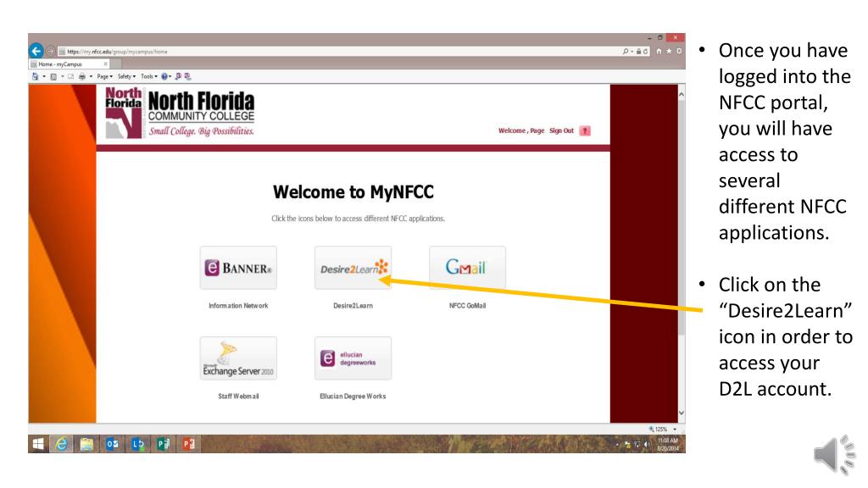Expand the Tools menu dropdown
Image resolution: width=868 pixels, height=488 pixels.
(x=149, y=76)
